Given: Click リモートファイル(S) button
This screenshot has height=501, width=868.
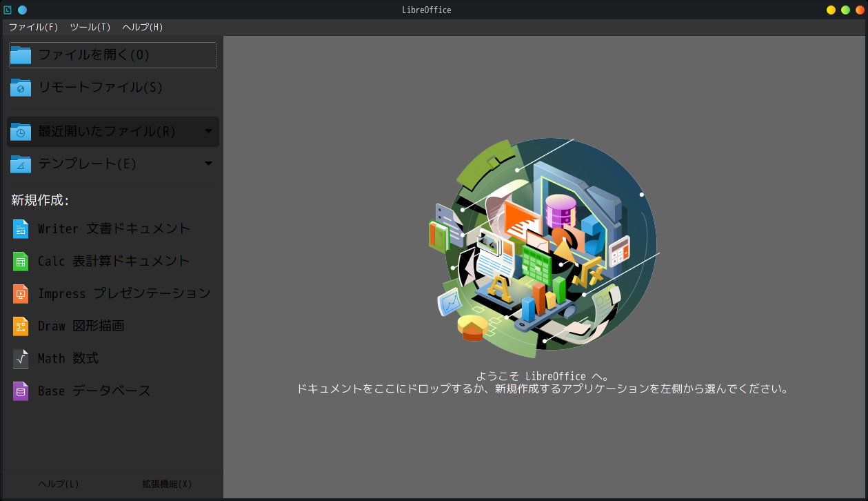Looking at the screenshot, I should coord(113,88).
